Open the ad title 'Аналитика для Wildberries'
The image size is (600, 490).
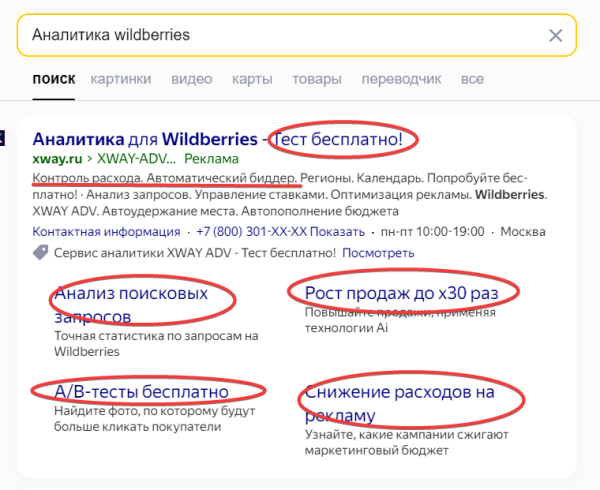point(145,139)
